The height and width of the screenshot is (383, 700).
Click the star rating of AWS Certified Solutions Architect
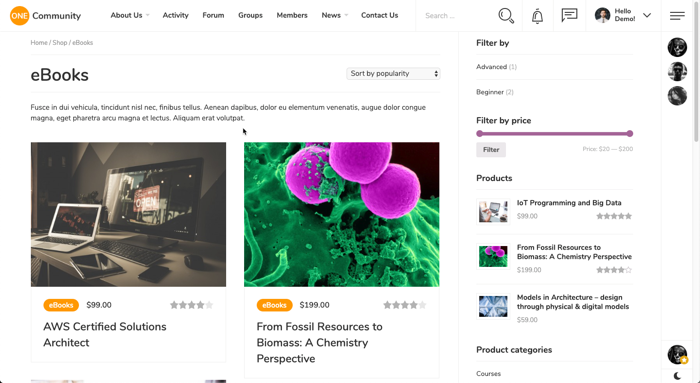[192, 305]
